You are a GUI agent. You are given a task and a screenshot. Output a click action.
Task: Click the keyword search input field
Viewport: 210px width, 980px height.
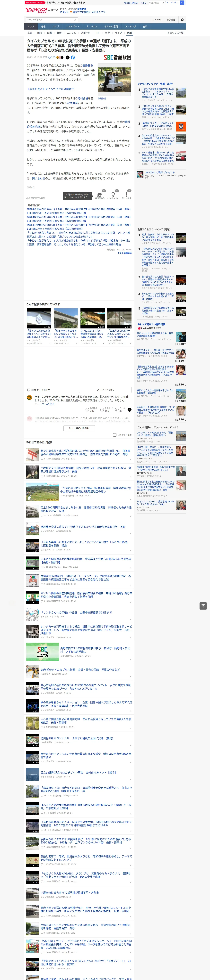tap(49, 19)
